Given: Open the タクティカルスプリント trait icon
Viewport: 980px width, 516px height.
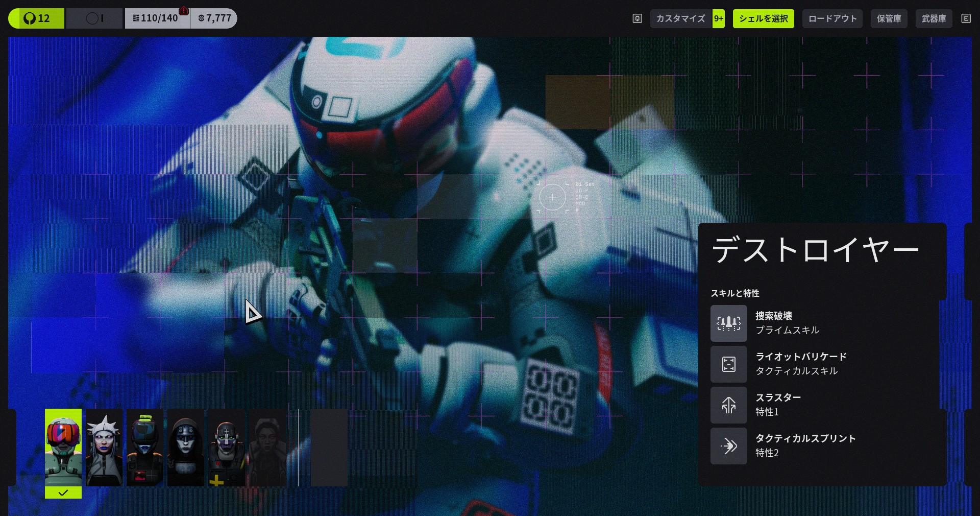Looking at the screenshot, I should pos(728,446).
